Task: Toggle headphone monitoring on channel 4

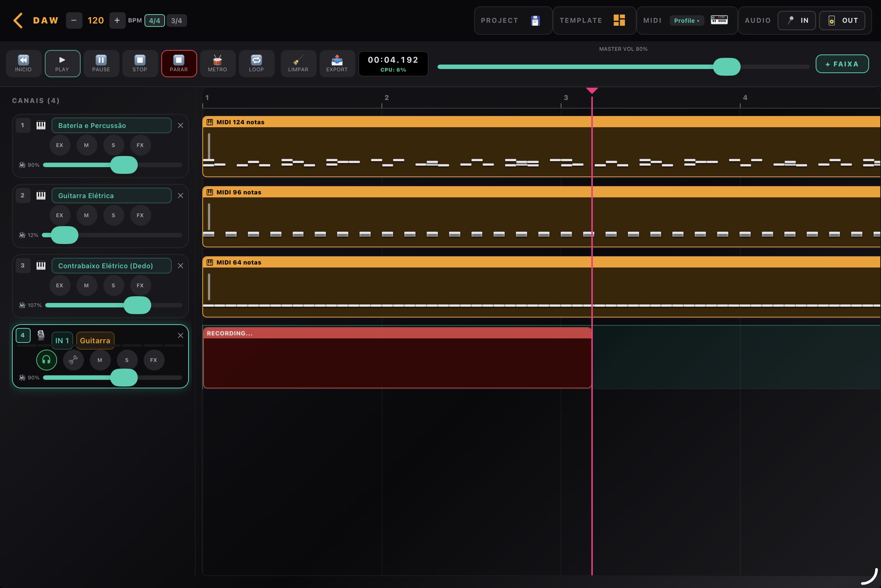Action: pyautogui.click(x=47, y=360)
